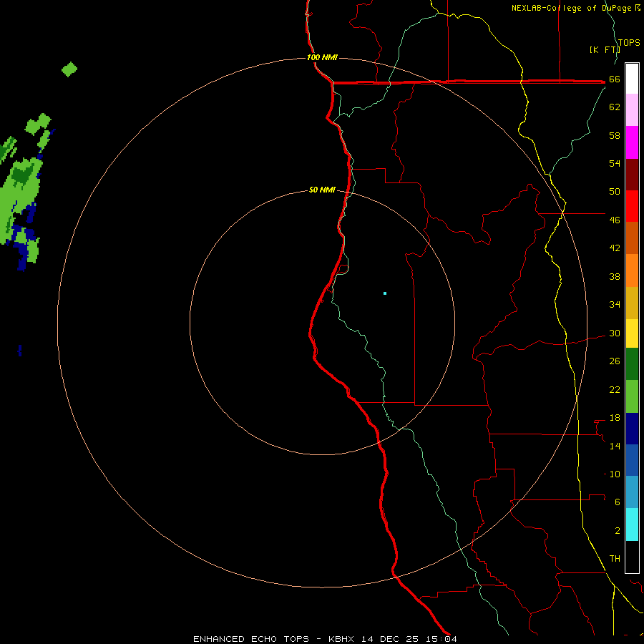Click the 'TH' threshold label
644x644 pixels.
click(615, 559)
